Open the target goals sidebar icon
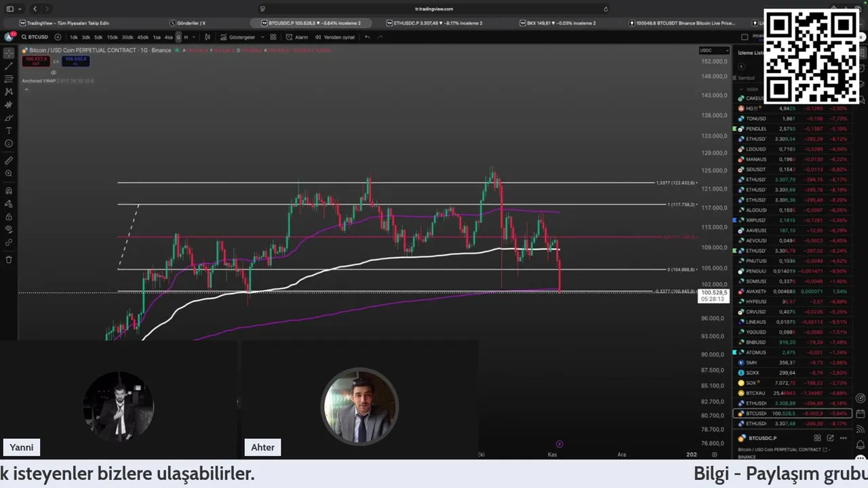This screenshot has height=488, width=868. pyautogui.click(x=861, y=399)
